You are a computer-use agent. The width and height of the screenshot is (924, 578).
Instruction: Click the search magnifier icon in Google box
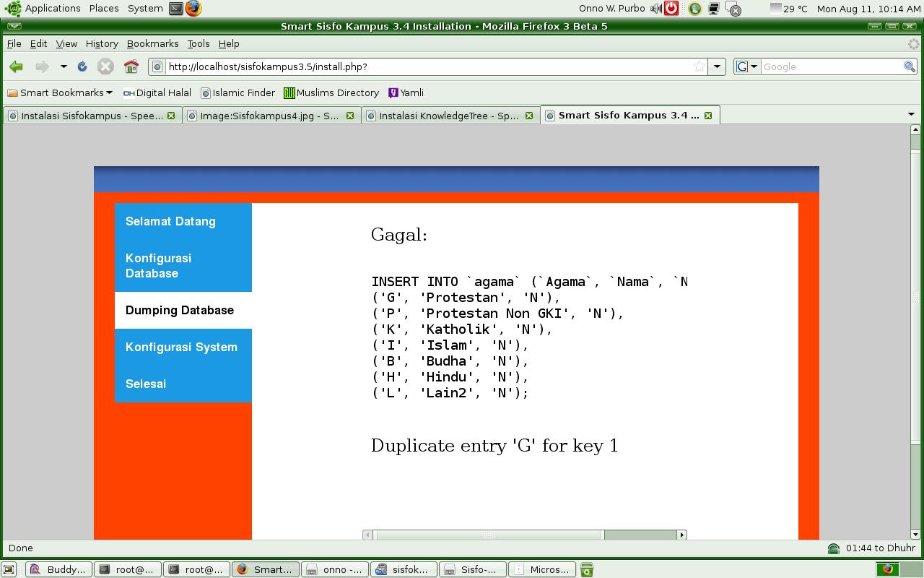click(x=909, y=66)
